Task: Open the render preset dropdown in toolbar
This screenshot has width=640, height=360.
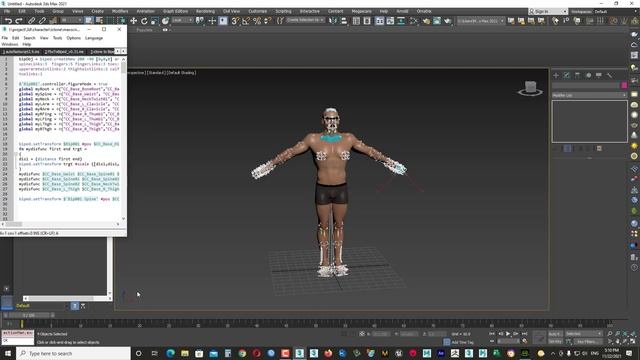Action: [480, 20]
